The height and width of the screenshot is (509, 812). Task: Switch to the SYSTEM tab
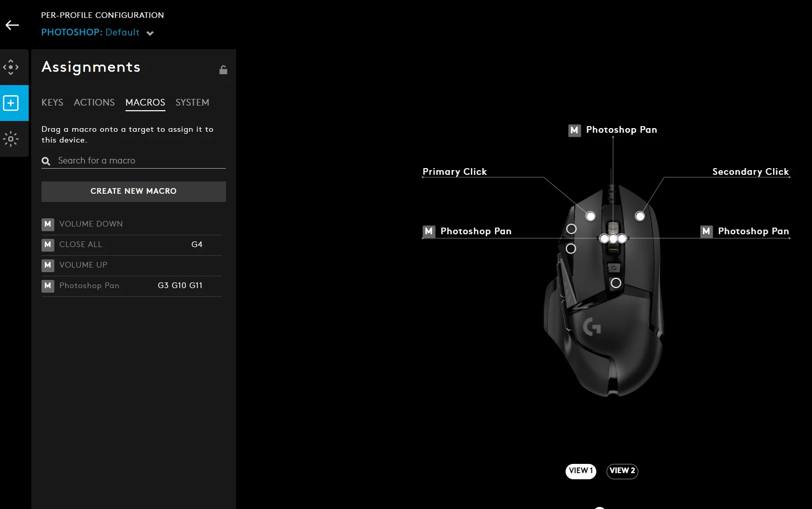coord(192,103)
